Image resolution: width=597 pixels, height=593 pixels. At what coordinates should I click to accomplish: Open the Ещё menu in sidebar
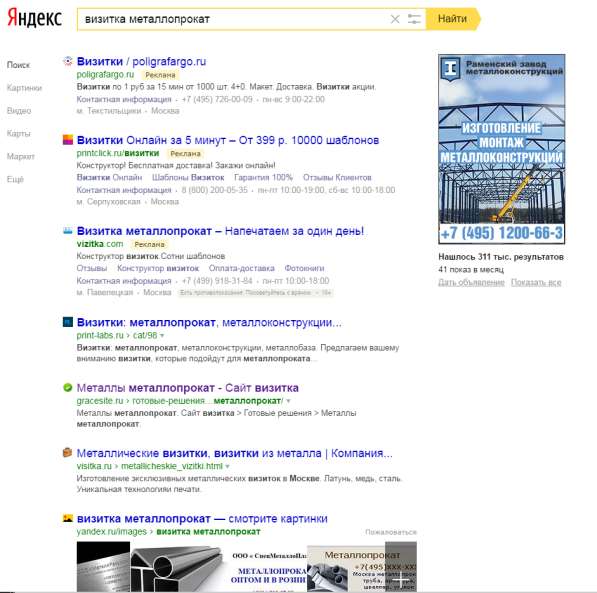coord(15,179)
